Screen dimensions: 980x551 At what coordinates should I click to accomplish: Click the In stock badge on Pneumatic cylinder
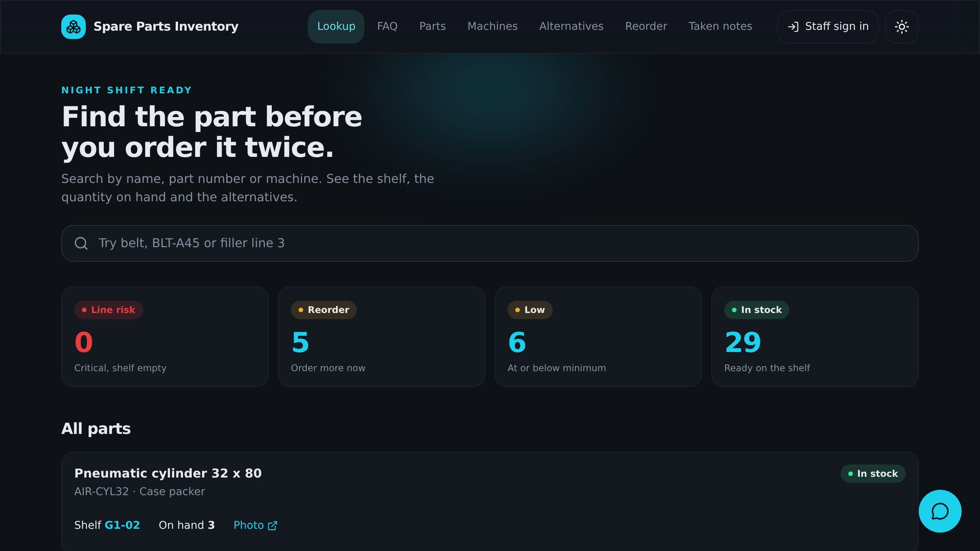873,474
